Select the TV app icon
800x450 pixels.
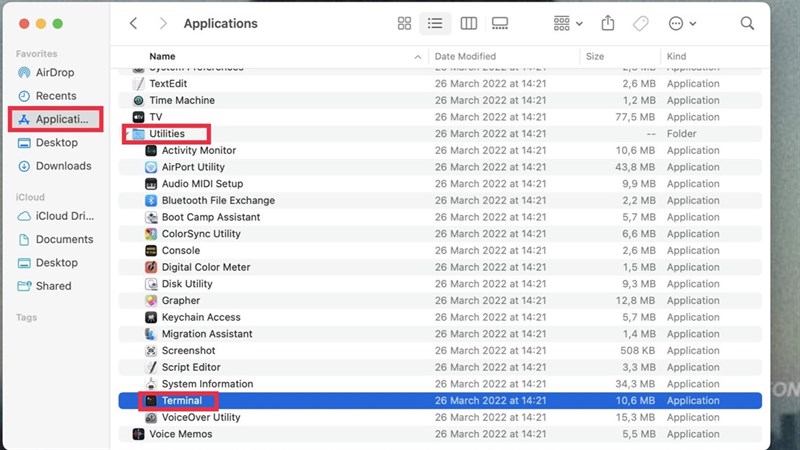(138, 117)
